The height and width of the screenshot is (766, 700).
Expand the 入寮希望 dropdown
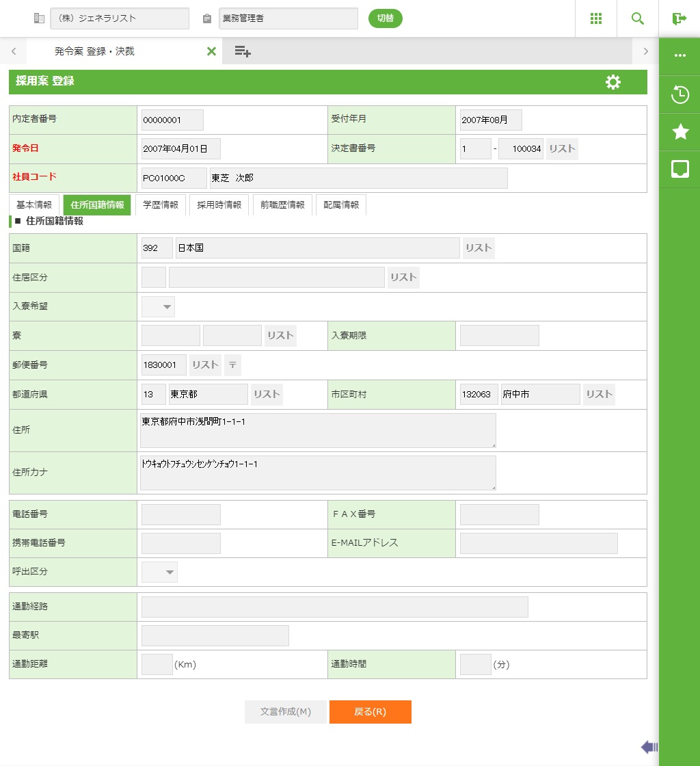click(159, 307)
